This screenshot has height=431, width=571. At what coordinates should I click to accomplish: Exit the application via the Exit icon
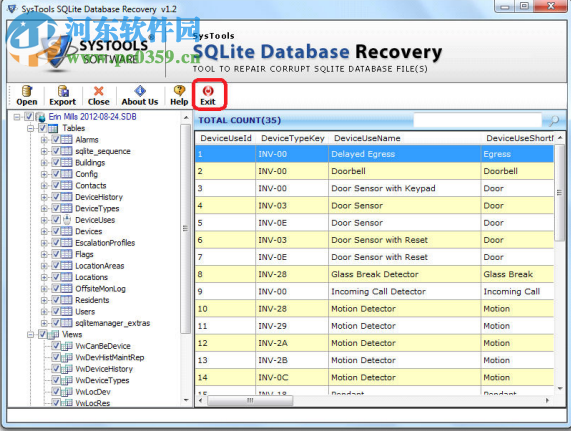(208, 91)
